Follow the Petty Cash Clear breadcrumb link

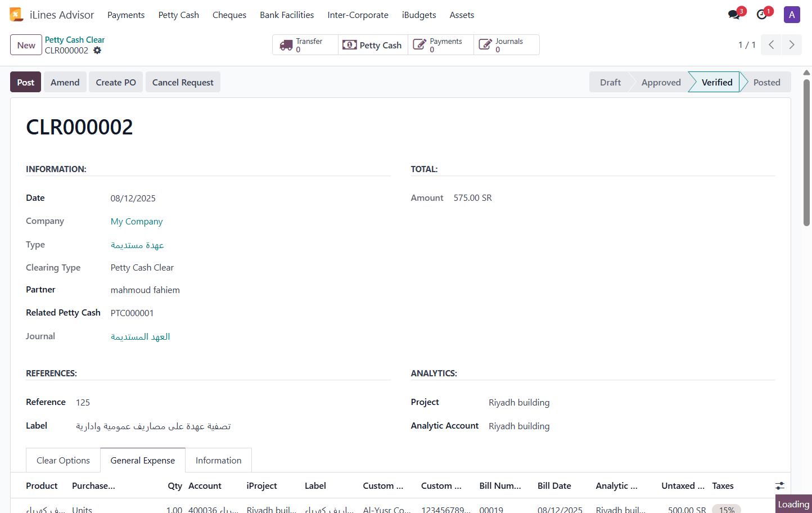point(75,40)
